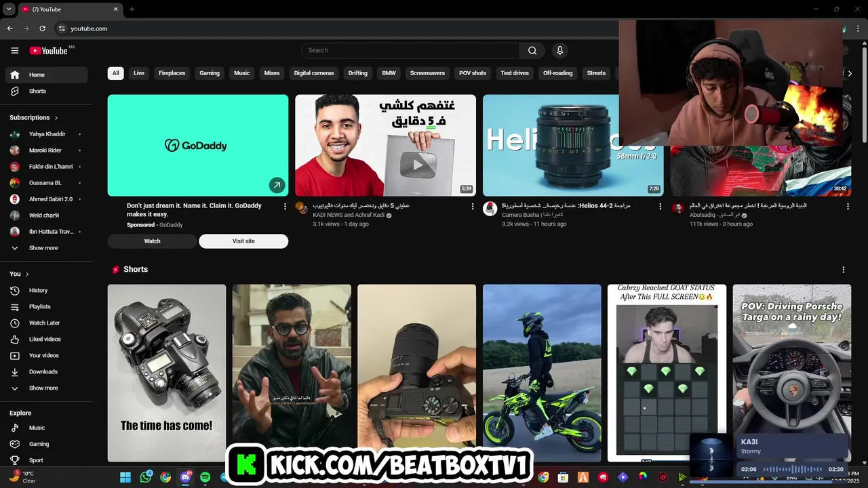This screenshot has width=868, height=488.
Task: Go back in browser
Action: [9, 28]
